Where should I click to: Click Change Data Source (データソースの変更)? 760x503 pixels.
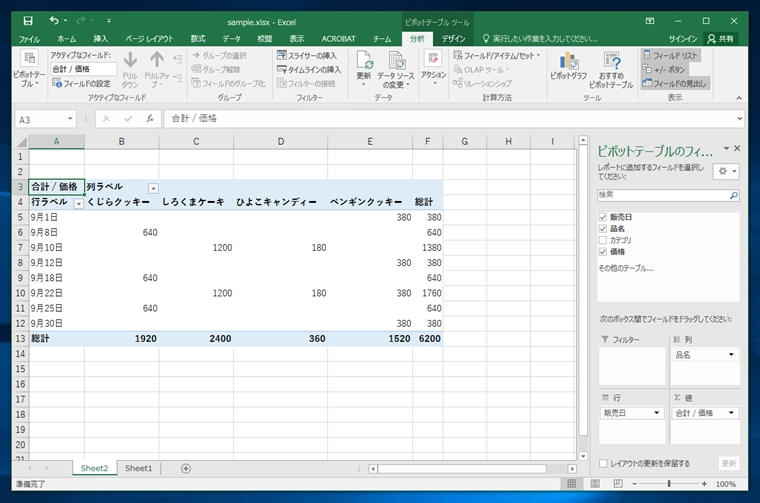click(395, 70)
